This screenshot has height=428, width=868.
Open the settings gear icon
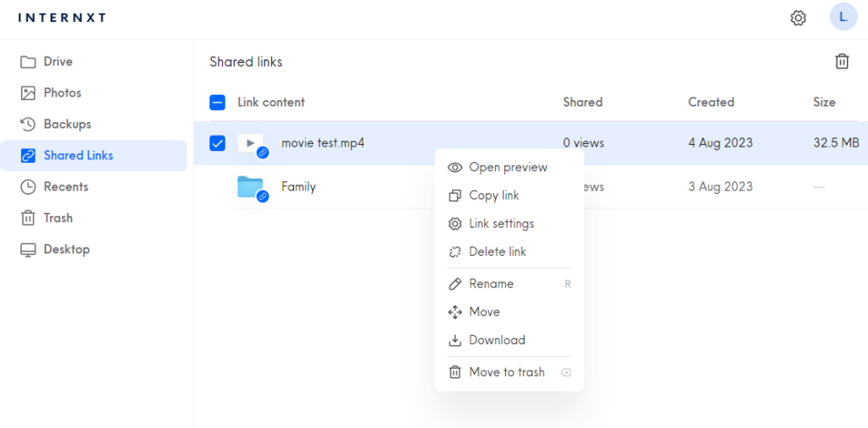point(798,18)
